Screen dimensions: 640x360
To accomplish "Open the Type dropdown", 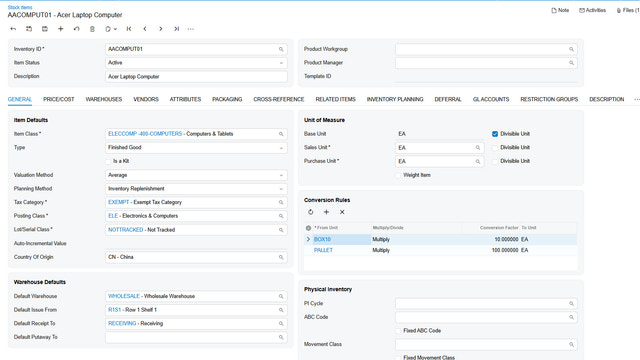I will (281, 148).
